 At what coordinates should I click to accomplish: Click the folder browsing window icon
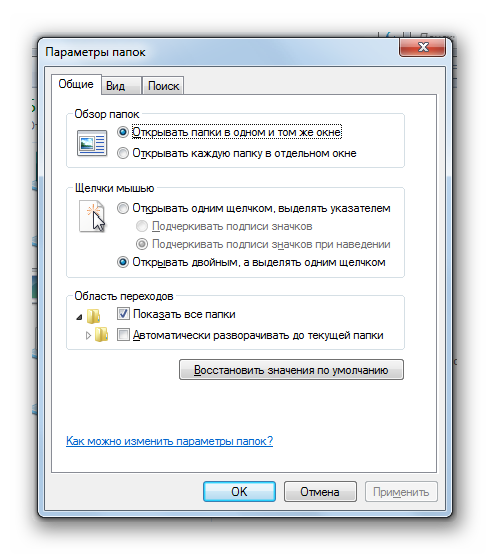pyautogui.click(x=92, y=143)
